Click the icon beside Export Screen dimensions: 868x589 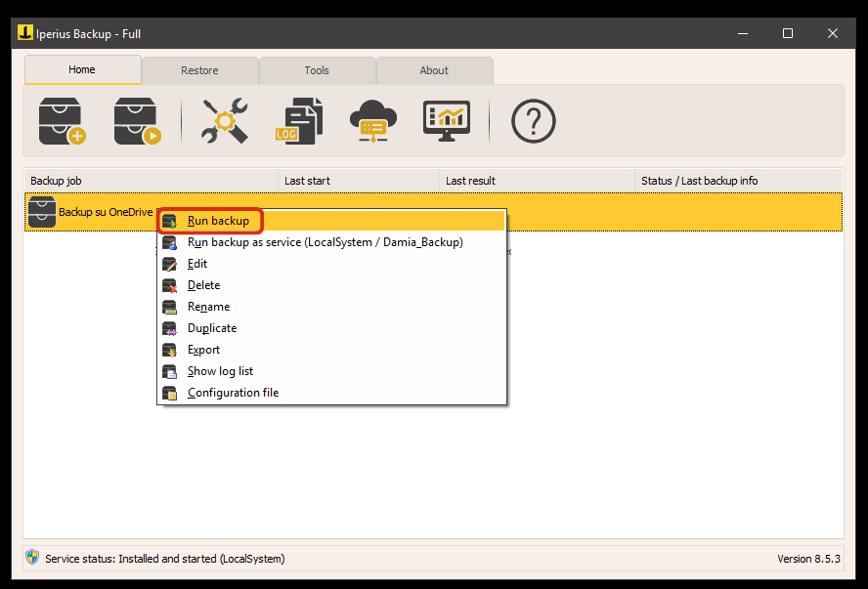click(169, 351)
